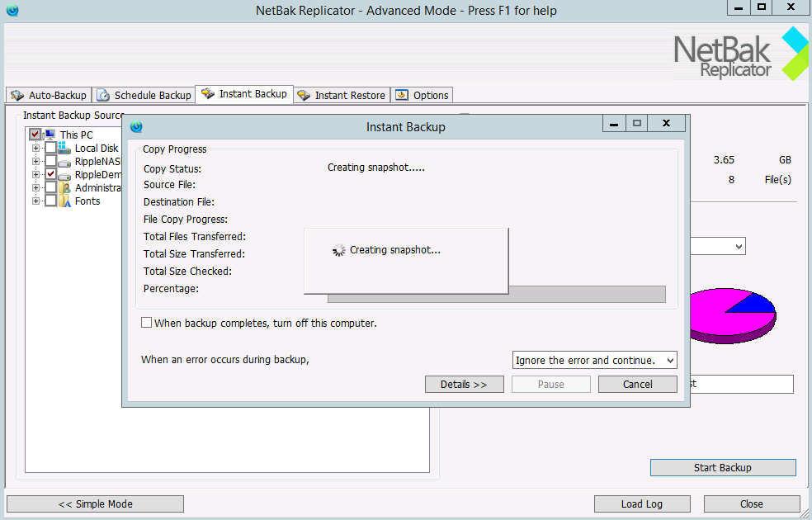Close the NetBak Replicator main window
The height and width of the screenshot is (520, 812).
[x=791, y=7]
